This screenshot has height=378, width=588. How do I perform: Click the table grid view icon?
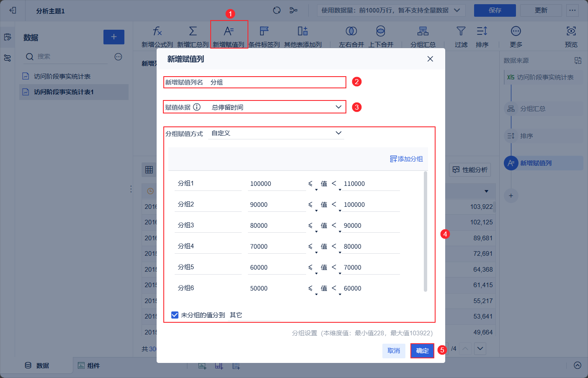click(149, 170)
